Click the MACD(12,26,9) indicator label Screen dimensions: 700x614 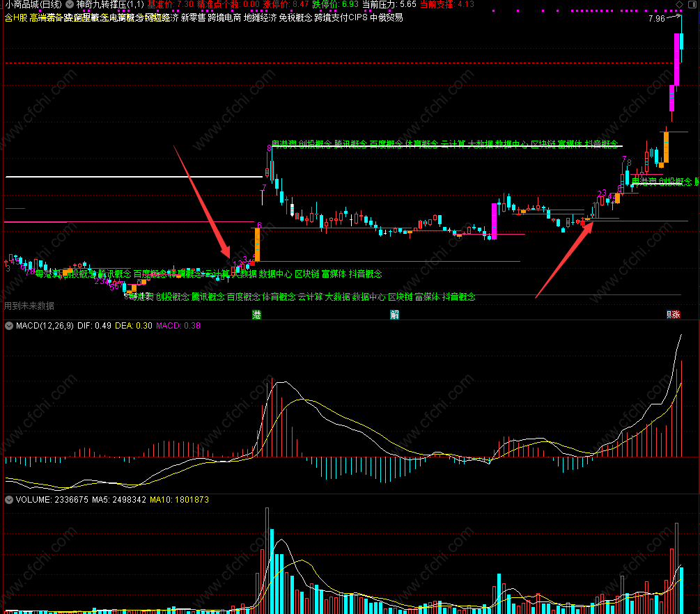pyautogui.click(x=45, y=326)
